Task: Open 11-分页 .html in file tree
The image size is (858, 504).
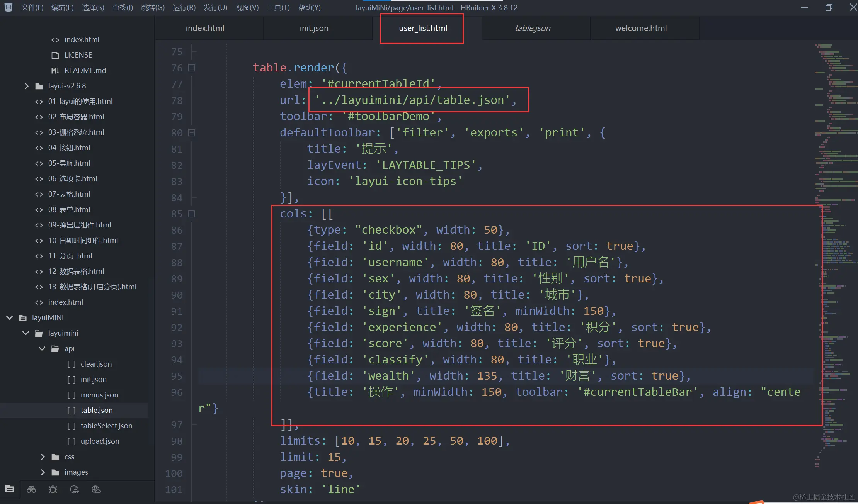Action: (70, 256)
